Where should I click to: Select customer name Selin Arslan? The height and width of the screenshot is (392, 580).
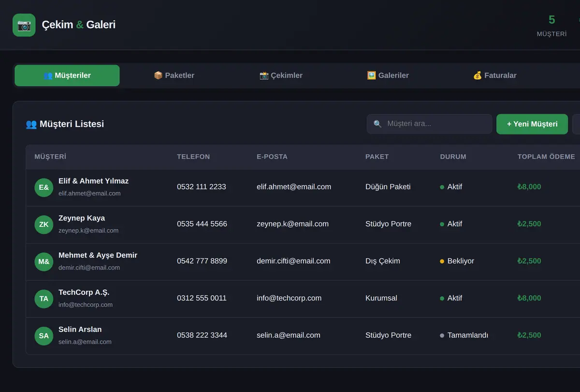click(x=80, y=330)
